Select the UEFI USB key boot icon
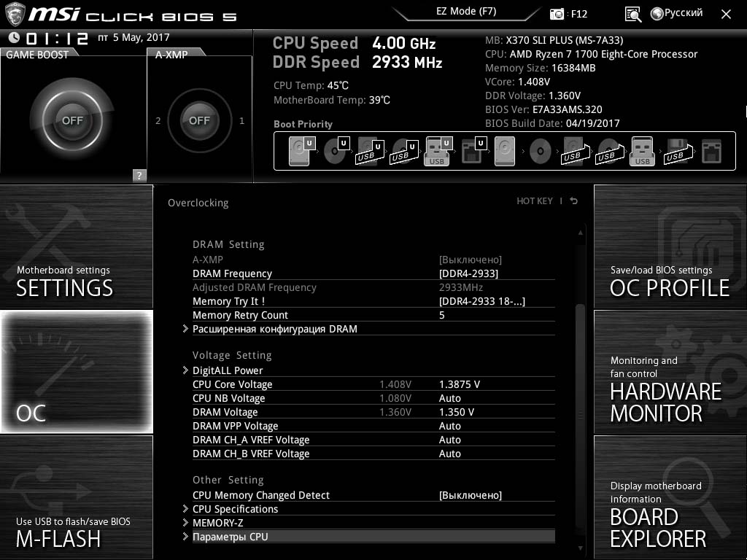The height and width of the screenshot is (560, 747). tap(438, 151)
